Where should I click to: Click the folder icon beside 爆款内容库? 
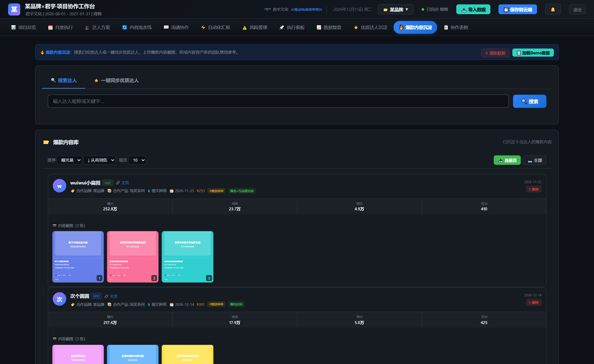tap(46, 142)
